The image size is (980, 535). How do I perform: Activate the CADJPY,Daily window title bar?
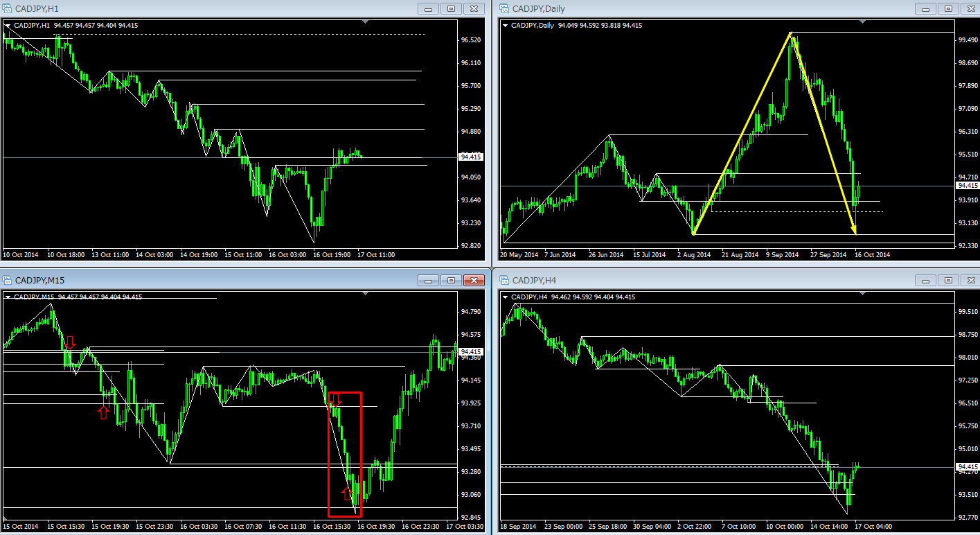[x=693, y=8]
